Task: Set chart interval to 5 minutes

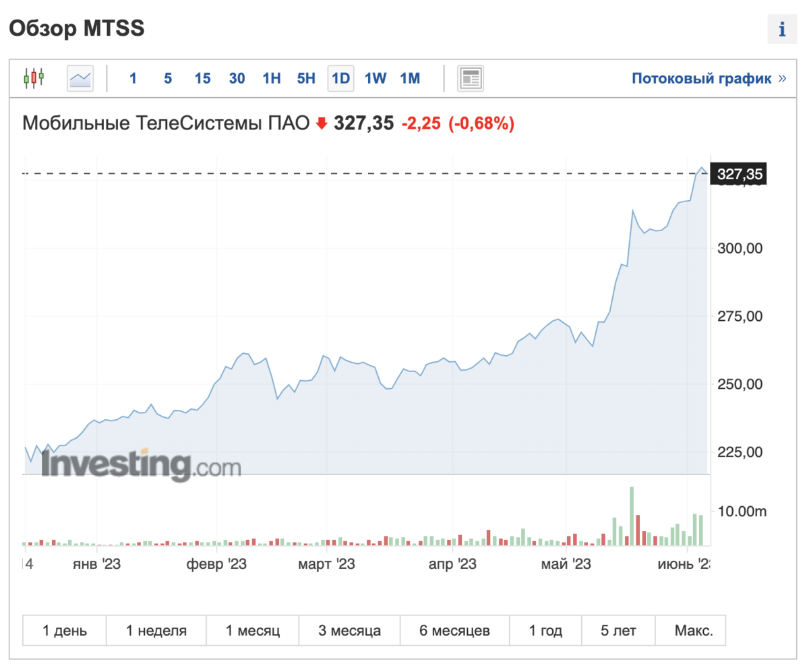Action: (x=168, y=78)
